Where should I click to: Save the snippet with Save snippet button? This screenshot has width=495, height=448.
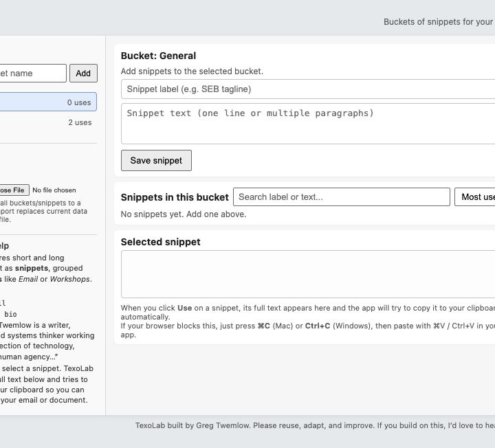click(x=156, y=160)
